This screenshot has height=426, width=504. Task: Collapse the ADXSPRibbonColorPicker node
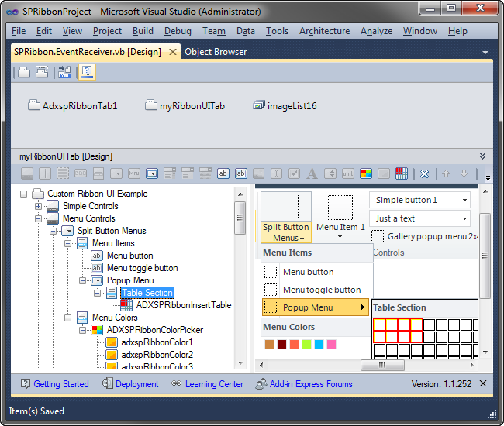(83, 330)
